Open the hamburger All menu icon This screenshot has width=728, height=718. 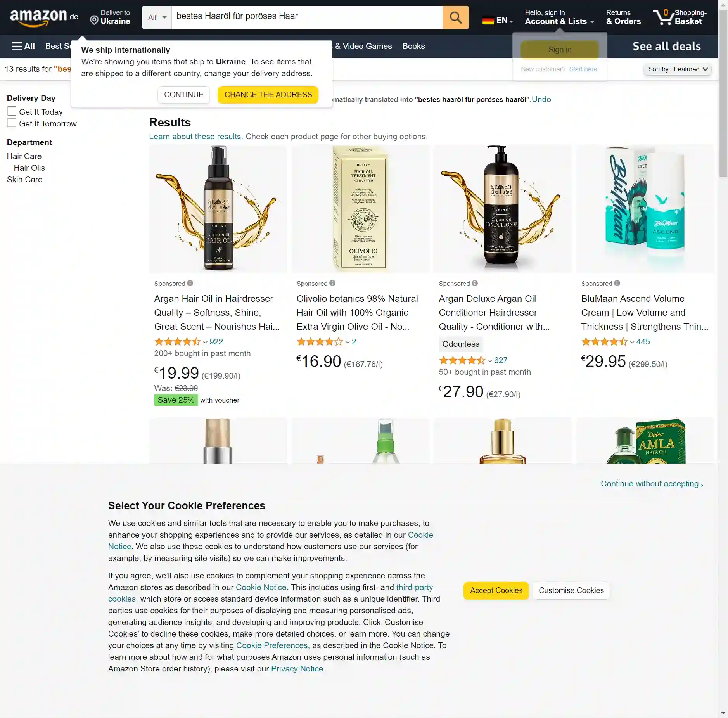click(x=16, y=46)
